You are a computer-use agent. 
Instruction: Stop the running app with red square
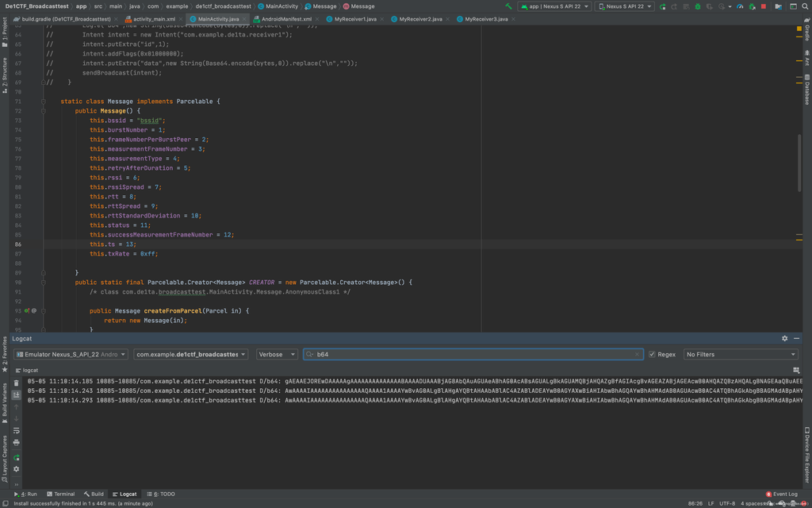tap(764, 6)
